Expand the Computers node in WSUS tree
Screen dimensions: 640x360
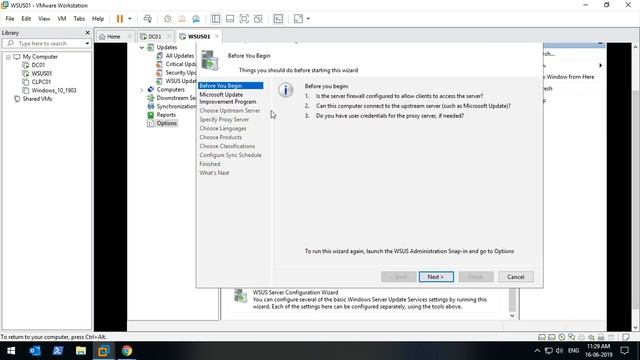pyautogui.click(x=142, y=90)
